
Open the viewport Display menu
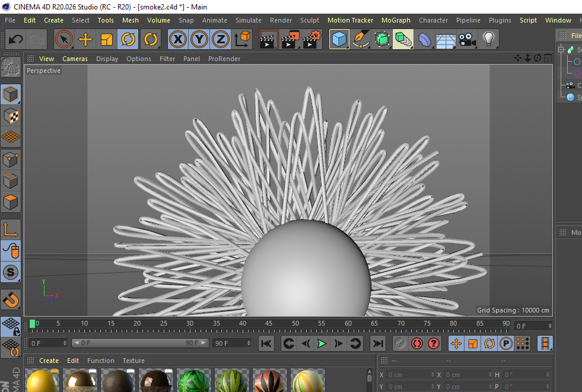107,59
